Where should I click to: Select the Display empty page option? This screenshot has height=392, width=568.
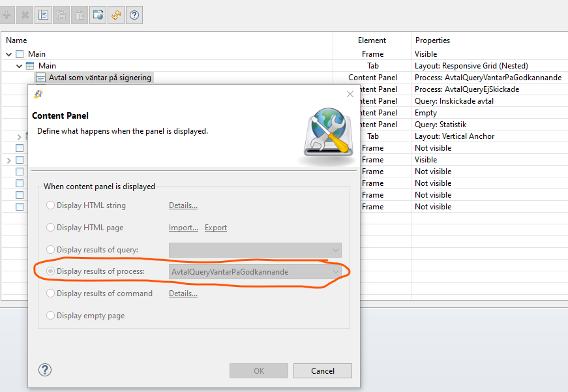click(50, 316)
